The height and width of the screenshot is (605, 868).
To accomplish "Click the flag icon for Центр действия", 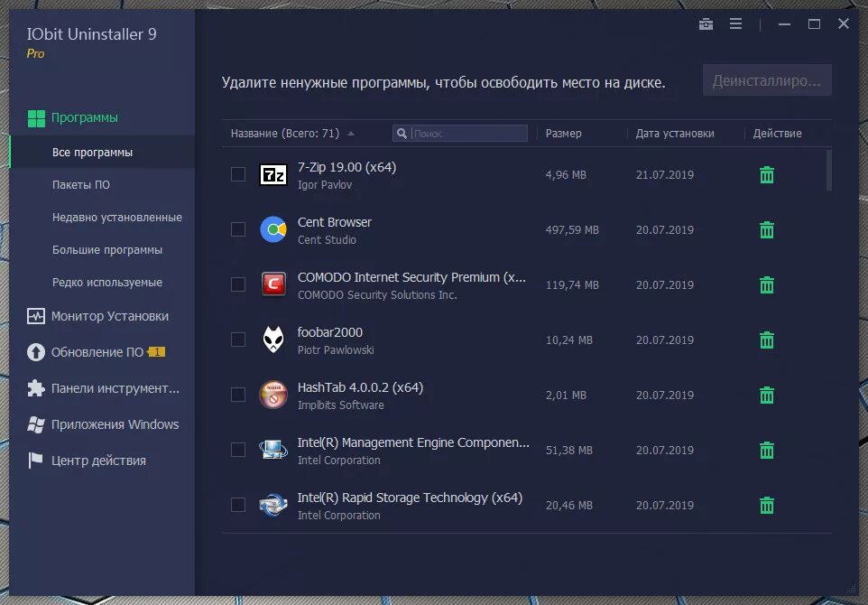I will coord(35,461).
